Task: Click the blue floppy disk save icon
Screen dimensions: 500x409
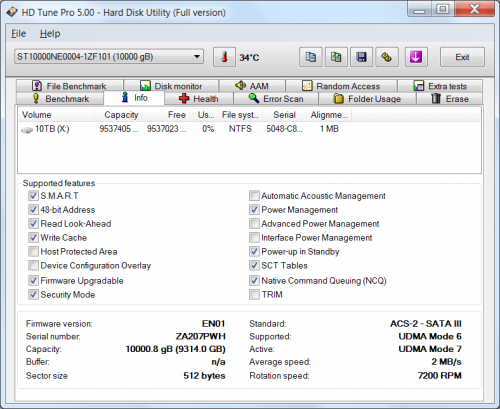Action: [x=361, y=57]
